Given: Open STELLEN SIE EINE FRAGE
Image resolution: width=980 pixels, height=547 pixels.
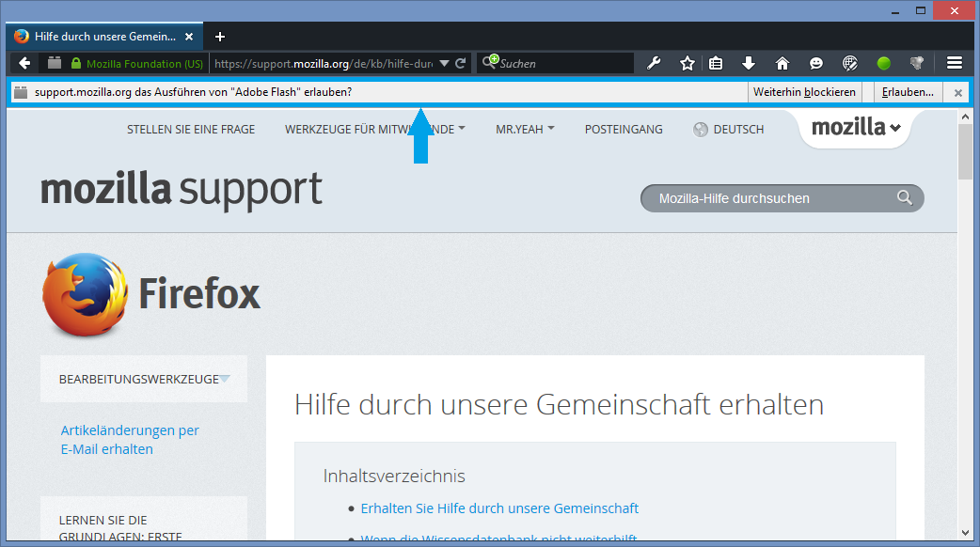Looking at the screenshot, I should (191, 130).
